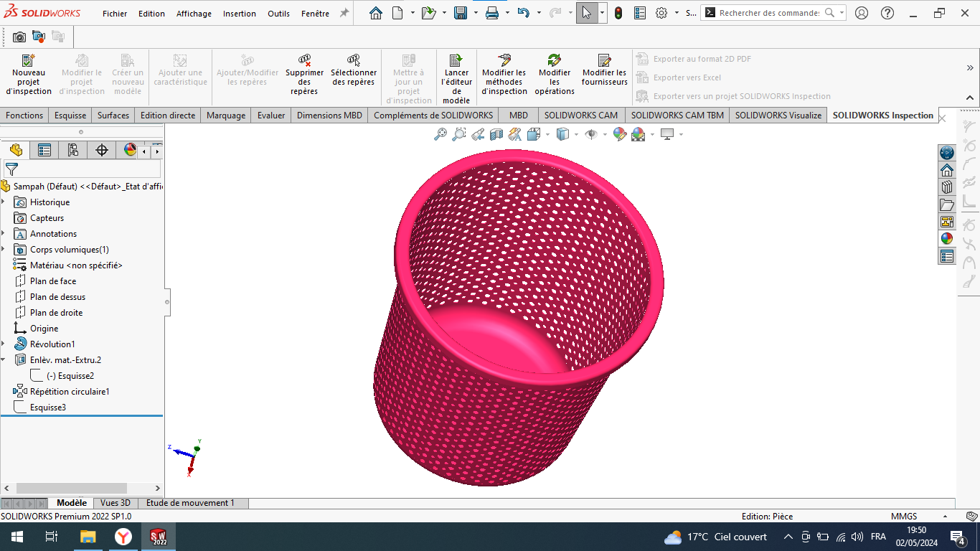Image resolution: width=980 pixels, height=551 pixels.
Task: Switch to the ConfigurationManager tab icon
Action: click(x=72, y=149)
